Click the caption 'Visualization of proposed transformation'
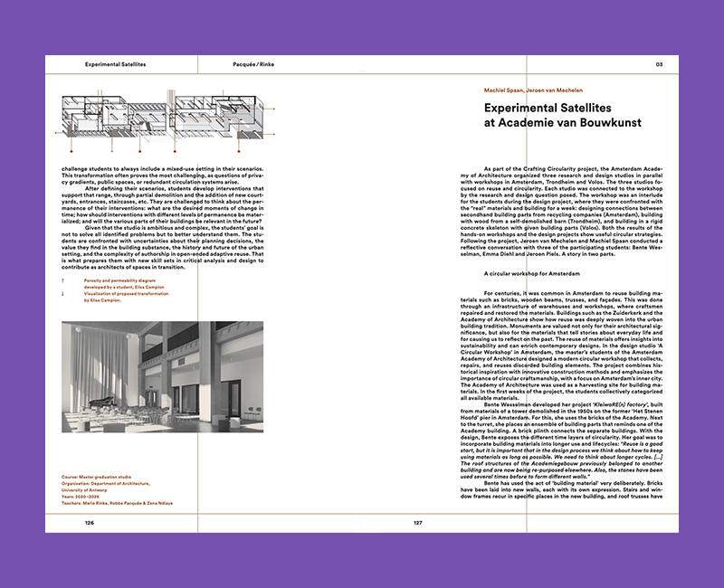 coord(126,293)
